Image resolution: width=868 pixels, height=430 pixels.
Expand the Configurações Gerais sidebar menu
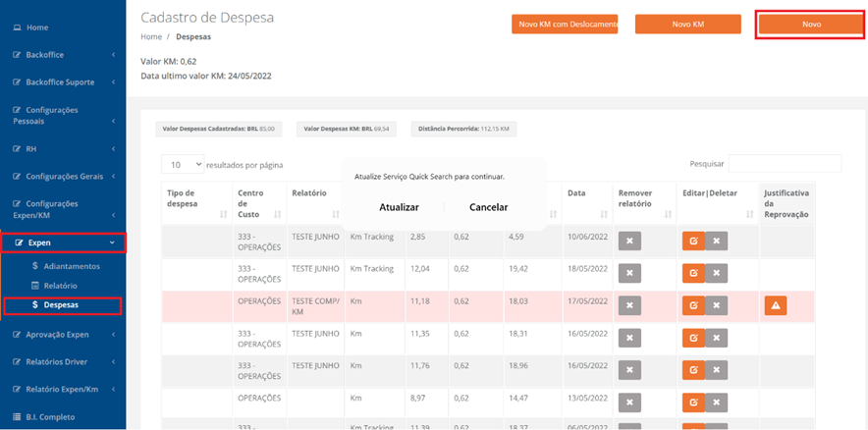tap(63, 177)
